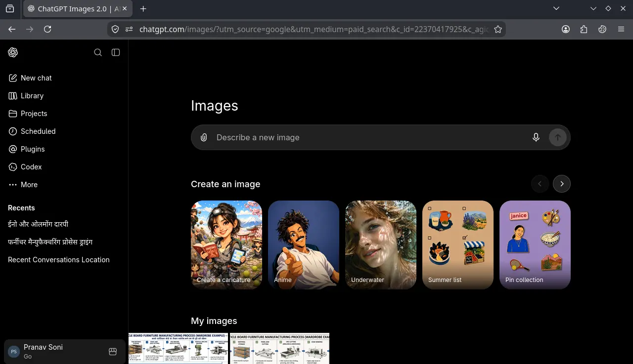Show previous image style suggestions
The width and height of the screenshot is (633, 364).
pos(540,184)
